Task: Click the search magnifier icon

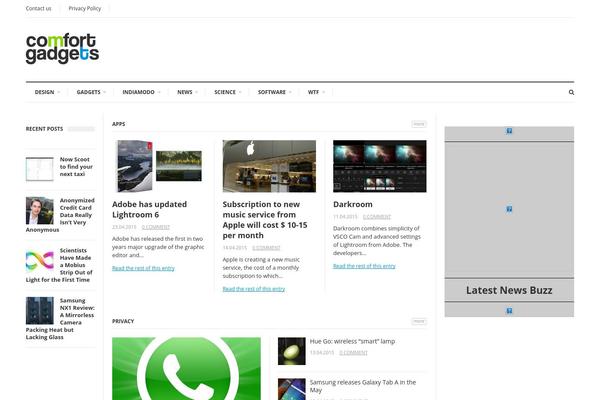Action: 571,92
